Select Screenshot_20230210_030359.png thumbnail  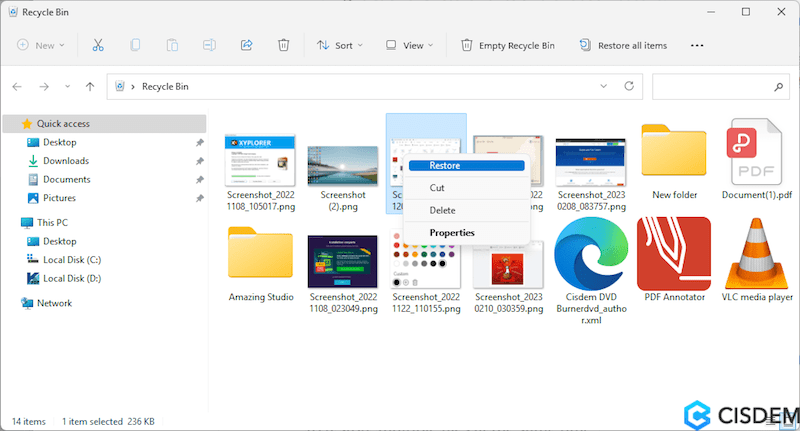click(x=508, y=265)
